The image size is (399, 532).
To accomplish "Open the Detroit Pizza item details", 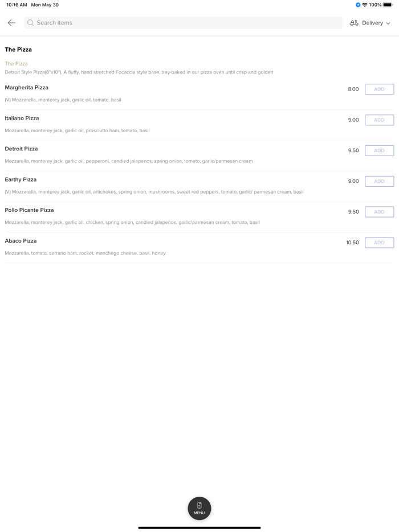I will [22, 149].
